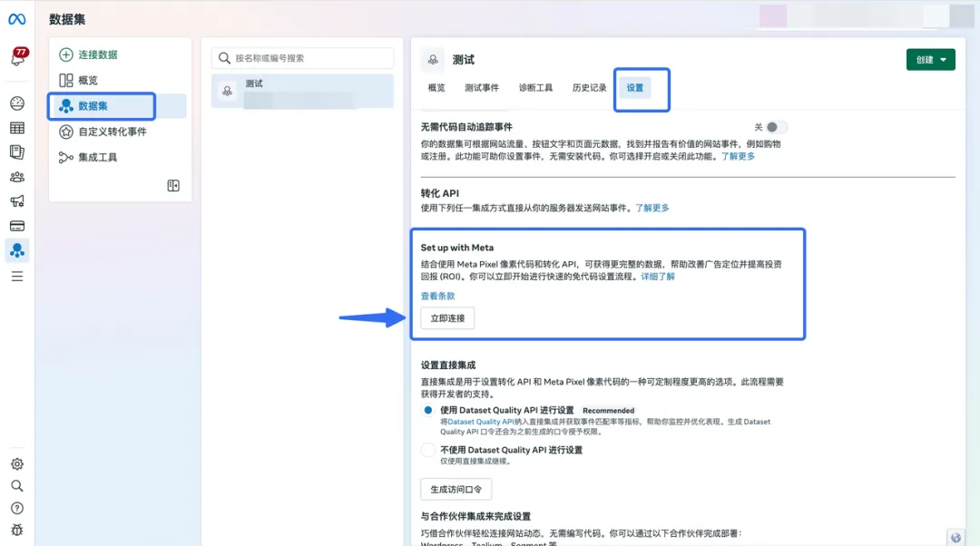Image resolution: width=980 pixels, height=546 pixels.
Task: Open the hamburger all tools menu icon
Action: pyautogui.click(x=17, y=276)
